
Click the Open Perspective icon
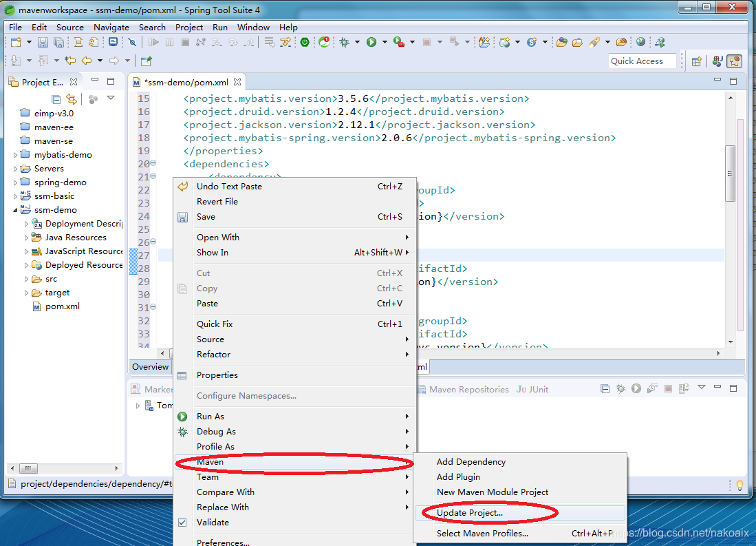point(696,61)
